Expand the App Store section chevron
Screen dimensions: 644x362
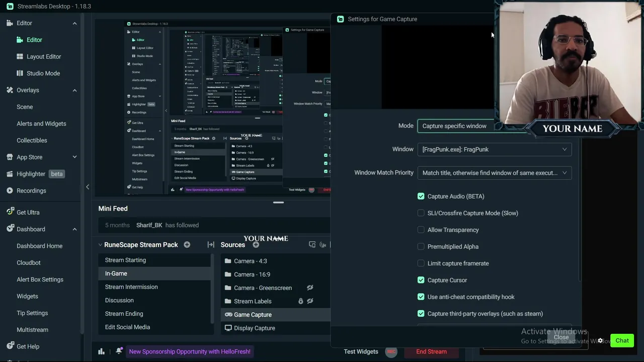pyautogui.click(x=74, y=157)
